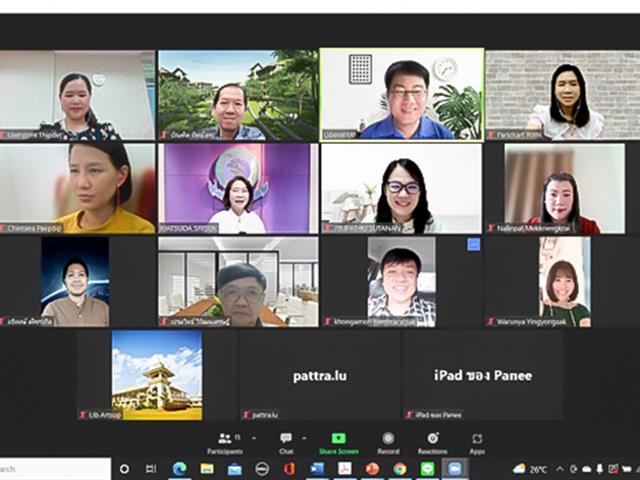Open the Participants panel
This screenshot has height=480, width=640.
pyautogui.click(x=225, y=444)
